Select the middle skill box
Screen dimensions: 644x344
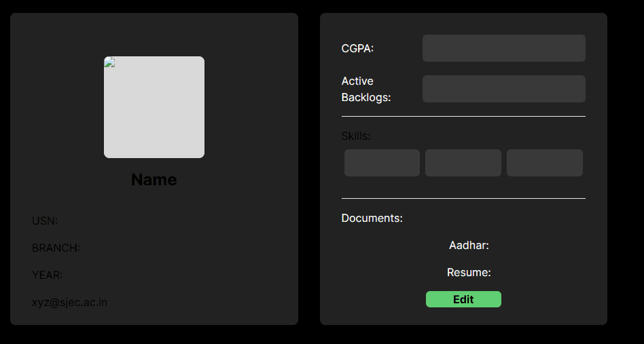coord(463,163)
